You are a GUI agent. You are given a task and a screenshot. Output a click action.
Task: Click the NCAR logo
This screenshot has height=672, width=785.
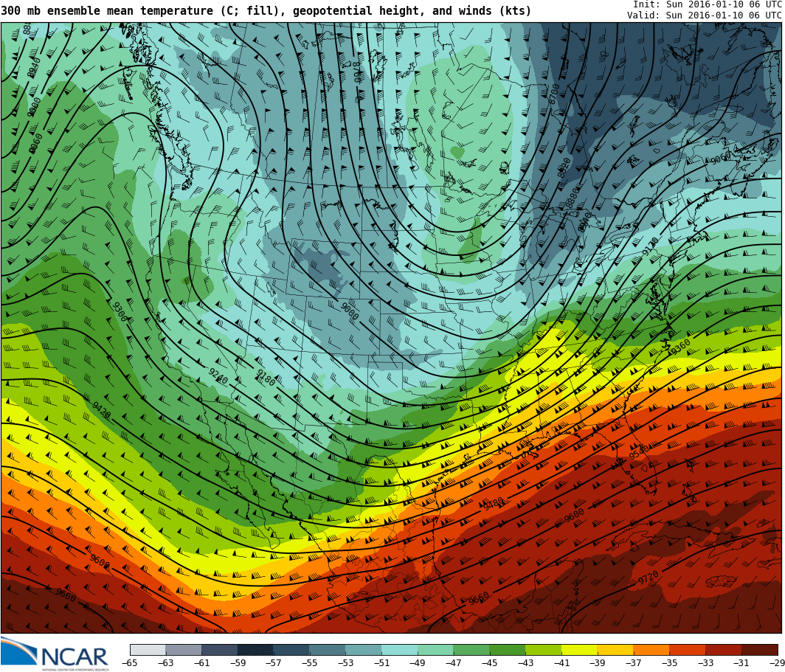pos(55,654)
